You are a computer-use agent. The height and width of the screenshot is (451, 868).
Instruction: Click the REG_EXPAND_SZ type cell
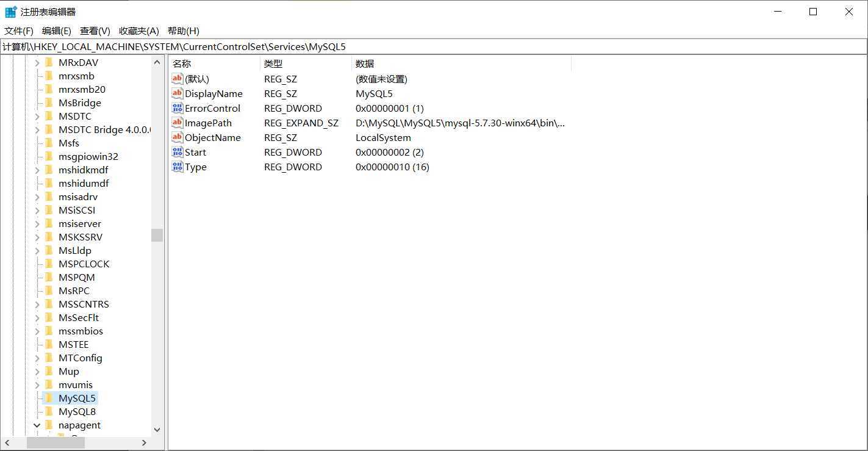point(301,123)
